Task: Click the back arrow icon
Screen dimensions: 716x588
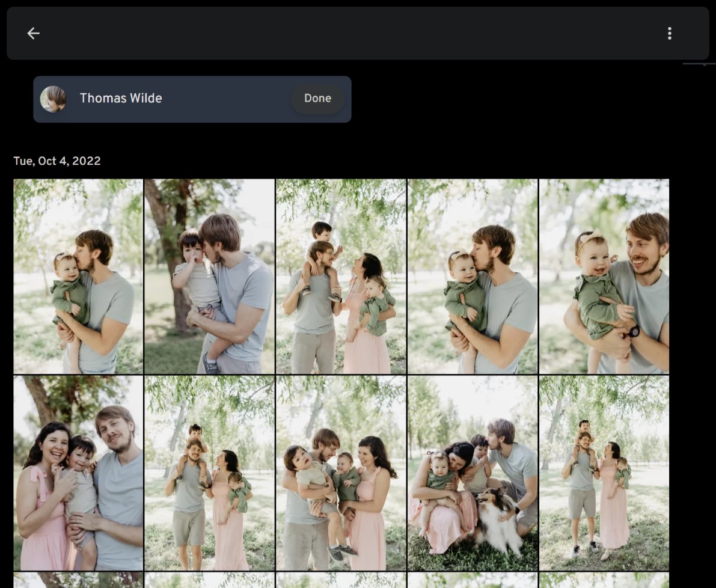Action: pos(33,34)
